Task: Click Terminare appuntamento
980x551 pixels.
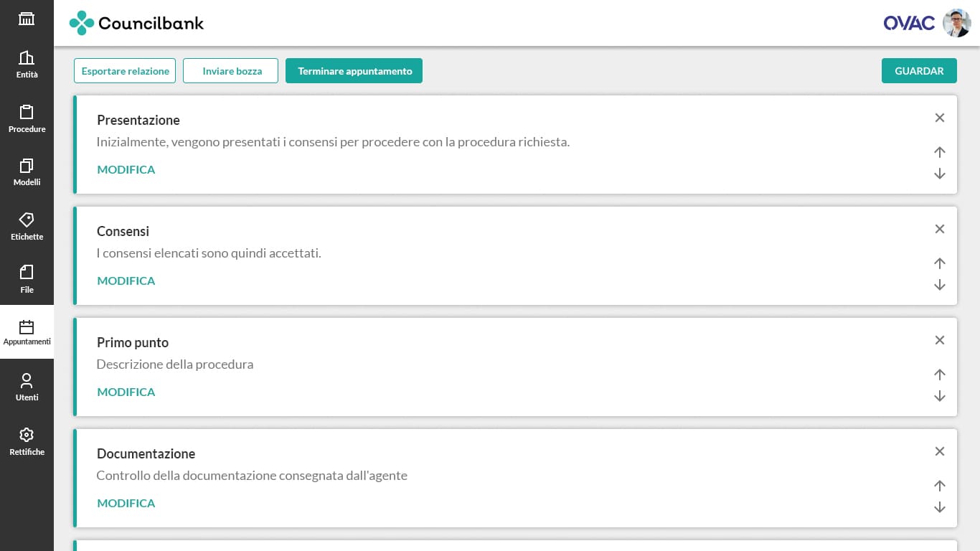Action: pyautogui.click(x=354, y=71)
